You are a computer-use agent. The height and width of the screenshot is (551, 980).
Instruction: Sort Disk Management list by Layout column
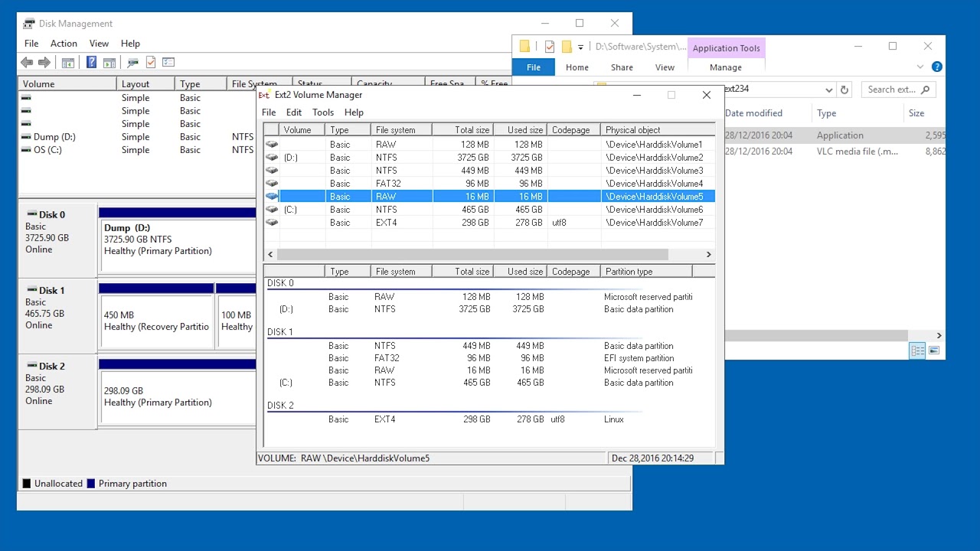pyautogui.click(x=145, y=84)
